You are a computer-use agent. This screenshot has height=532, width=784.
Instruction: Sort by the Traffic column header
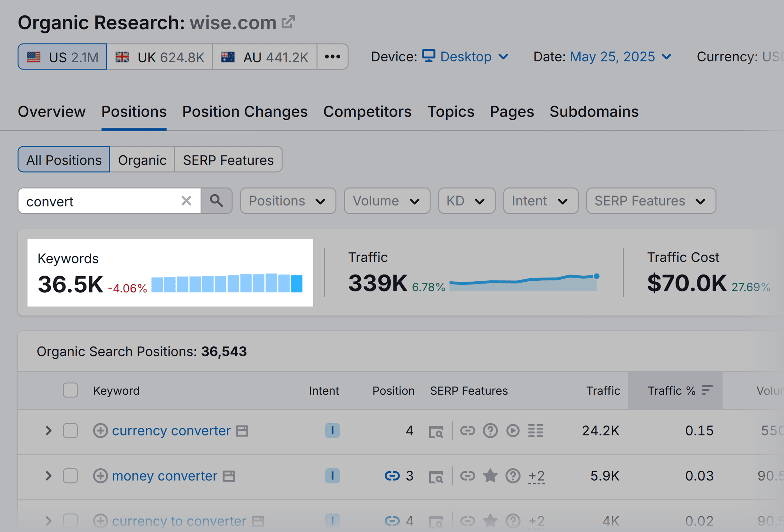(603, 390)
